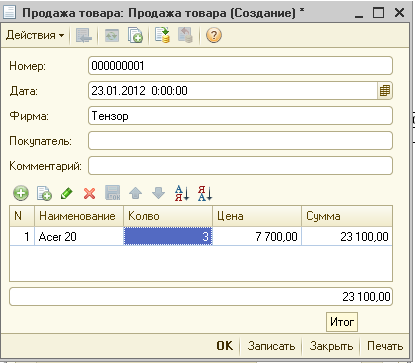Click into the Номер field

coord(240,66)
